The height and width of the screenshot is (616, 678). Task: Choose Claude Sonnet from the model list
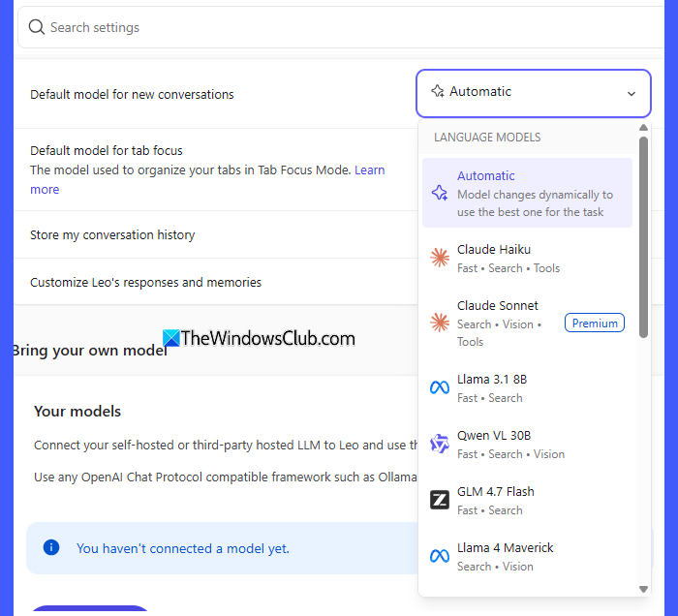click(x=527, y=323)
